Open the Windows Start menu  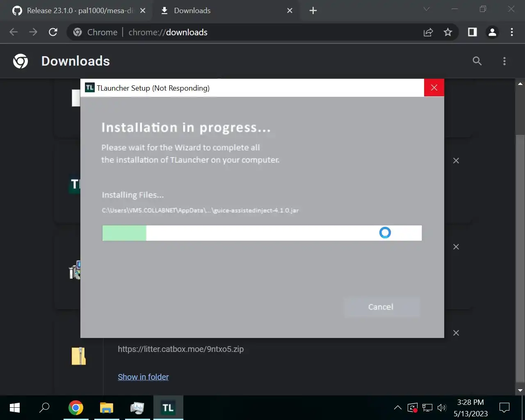[x=15, y=408]
